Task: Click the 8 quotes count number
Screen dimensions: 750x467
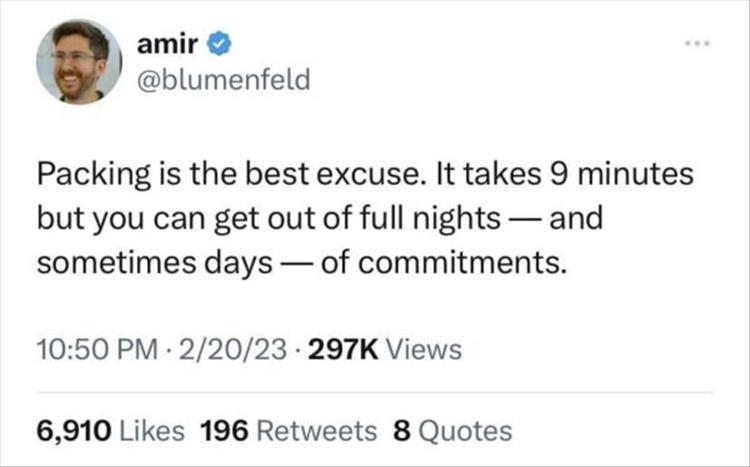Action: [401, 430]
